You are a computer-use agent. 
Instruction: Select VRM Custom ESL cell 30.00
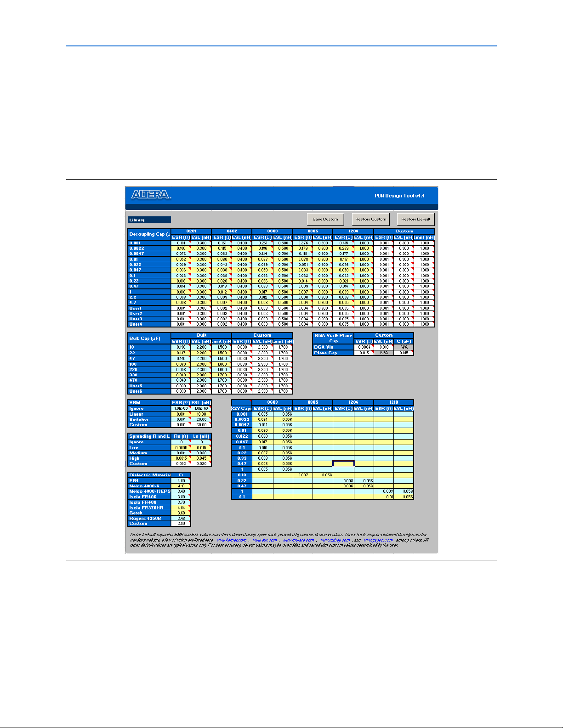point(201,425)
